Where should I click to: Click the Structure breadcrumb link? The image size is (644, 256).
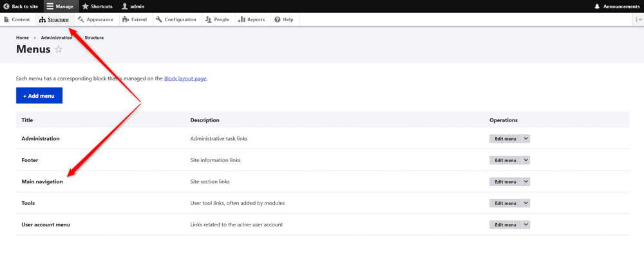(x=94, y=38)
